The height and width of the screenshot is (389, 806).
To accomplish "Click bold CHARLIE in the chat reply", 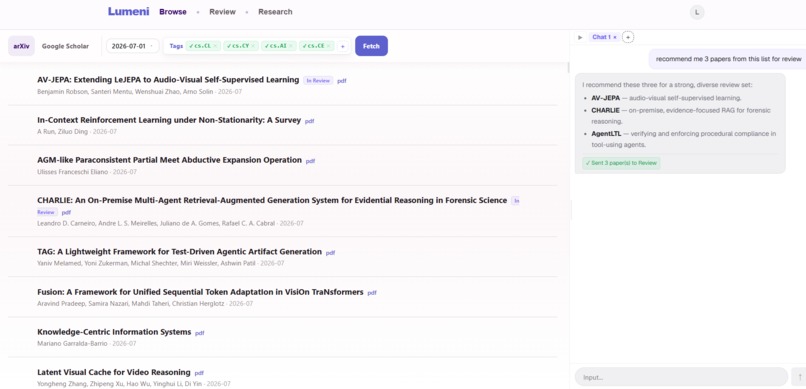I will point(606,110).
